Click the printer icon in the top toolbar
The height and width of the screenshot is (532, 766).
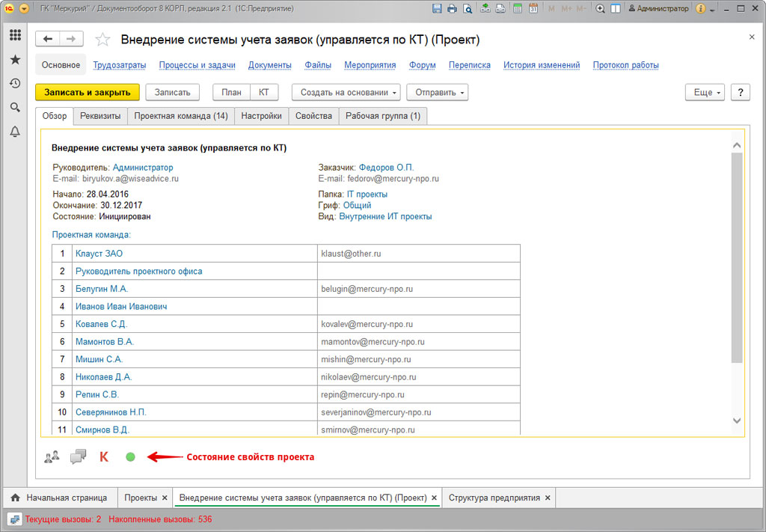(x=452, y=9)
